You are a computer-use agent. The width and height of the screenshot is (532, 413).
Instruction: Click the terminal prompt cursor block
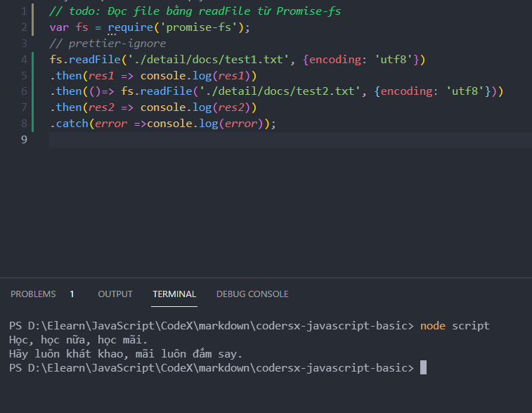coord(423,367)
